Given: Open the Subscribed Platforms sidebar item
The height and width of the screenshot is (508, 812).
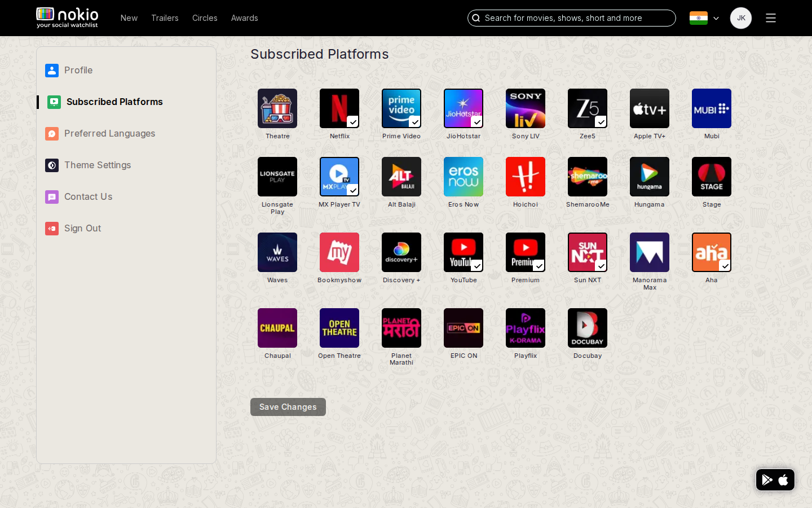Looking at the screenshot, I should pyautogui.click(x=105, y=102).
